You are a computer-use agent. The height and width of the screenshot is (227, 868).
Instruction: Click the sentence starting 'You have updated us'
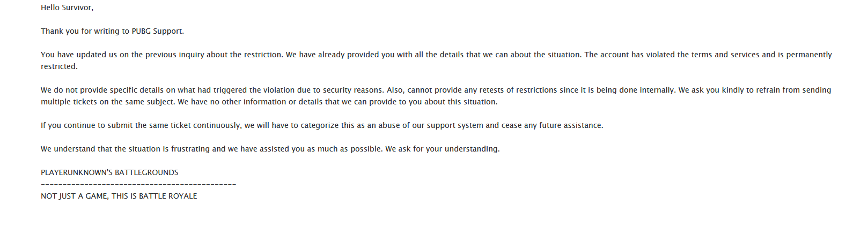point(162,55)
